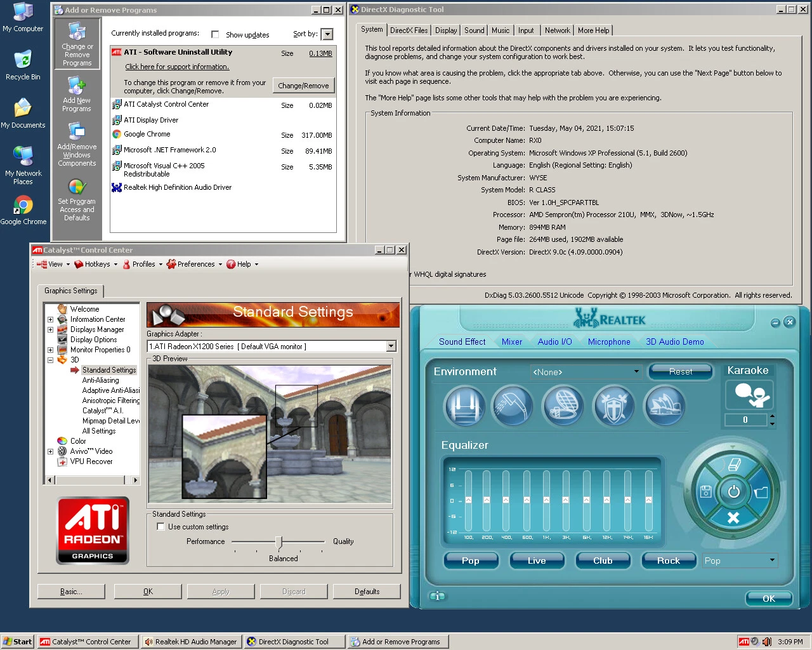The image size is (812, 650).
Task: Click the equalizer eraser reset icon
Action: [x=734, y=465]
